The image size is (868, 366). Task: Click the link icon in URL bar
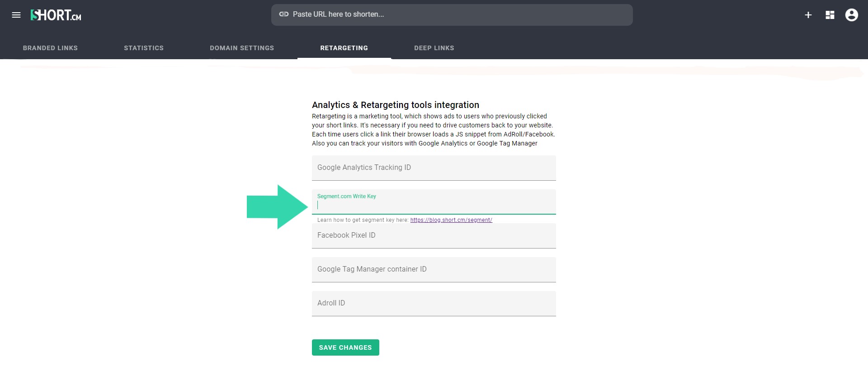click(x=284, y=14)
